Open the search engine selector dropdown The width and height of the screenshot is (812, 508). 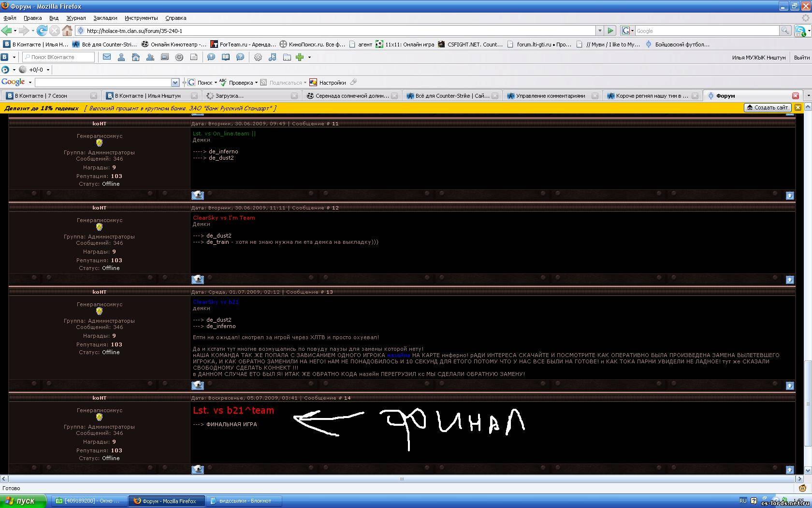pos(628,30)
